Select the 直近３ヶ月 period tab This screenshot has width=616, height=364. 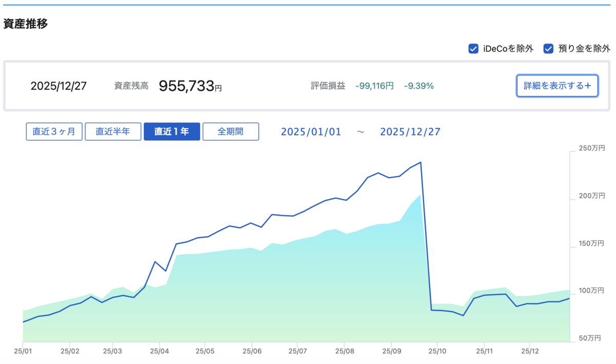click(x=54, y=131)
